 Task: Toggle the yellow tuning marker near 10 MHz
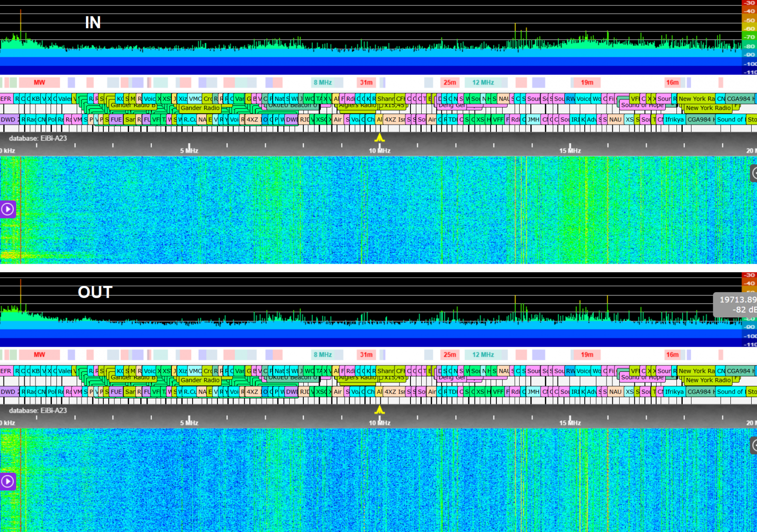coord(380,139)
